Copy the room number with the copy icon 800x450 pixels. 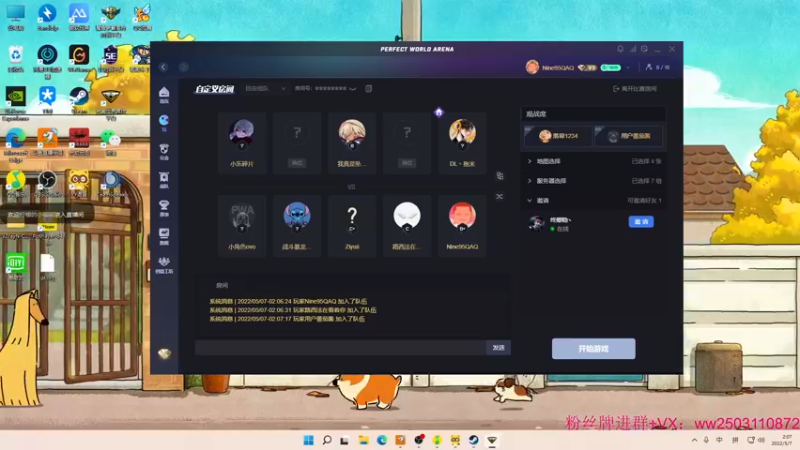pyautogui.click(x=368, y=88)
